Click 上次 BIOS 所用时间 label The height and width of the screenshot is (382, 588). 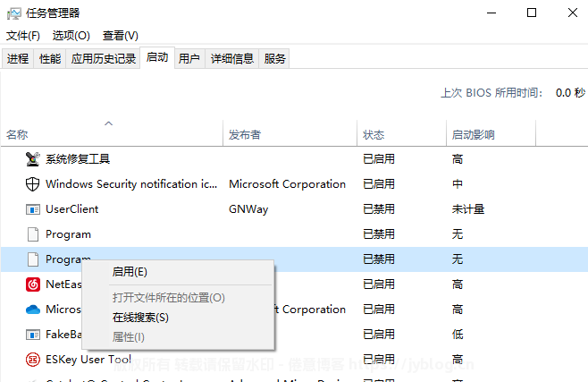(x=491, y=93)
